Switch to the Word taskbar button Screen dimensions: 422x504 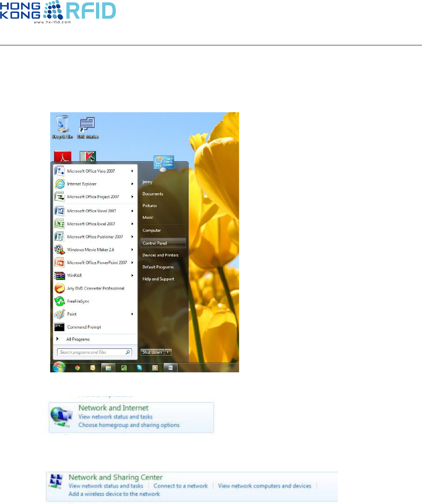pyautogui.click(x=171, y=368)
